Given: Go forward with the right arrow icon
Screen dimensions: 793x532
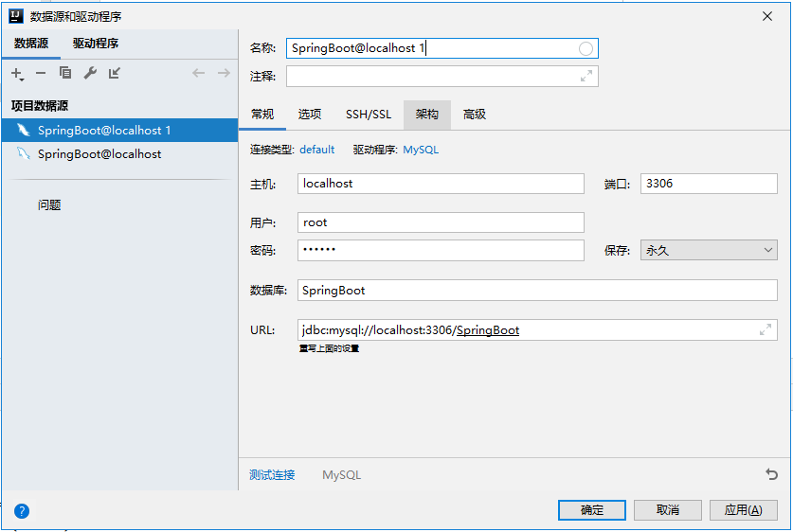Looking at the screenshot, I should (x=224, y=73).
